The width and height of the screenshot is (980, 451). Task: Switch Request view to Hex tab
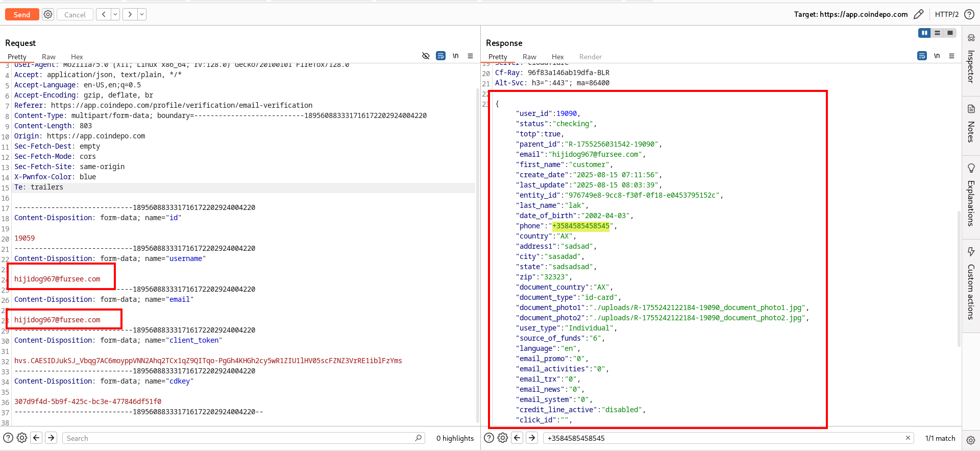pyautogui.click(x=77, y=57)
